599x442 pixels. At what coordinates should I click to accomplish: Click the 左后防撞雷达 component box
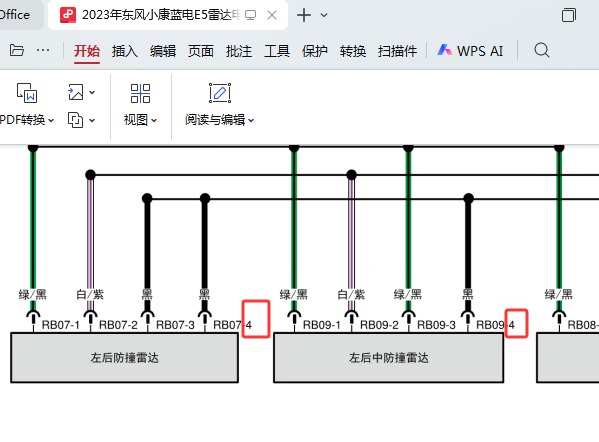pyautogui.click(x=125, y=358)
